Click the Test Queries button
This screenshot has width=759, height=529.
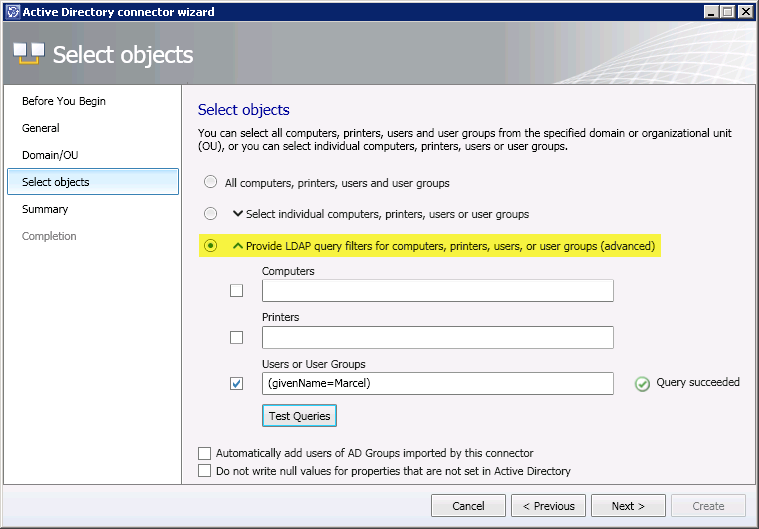coord(299,416)
